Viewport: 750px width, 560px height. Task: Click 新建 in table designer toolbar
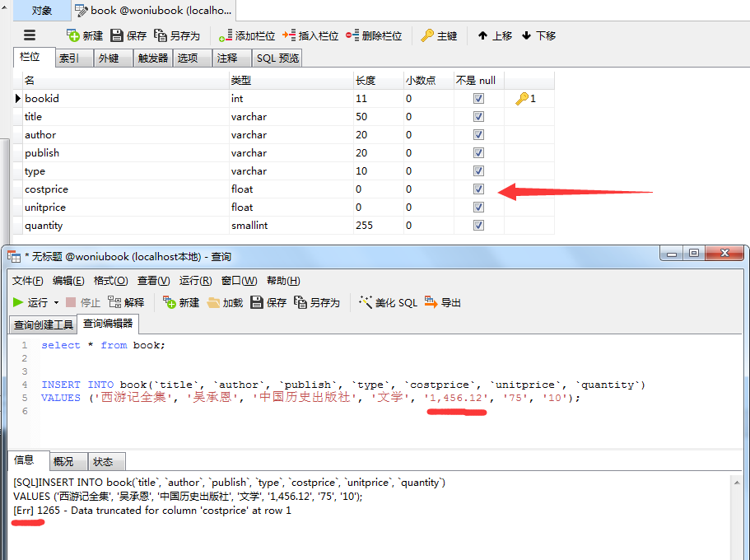click(85, 35)
